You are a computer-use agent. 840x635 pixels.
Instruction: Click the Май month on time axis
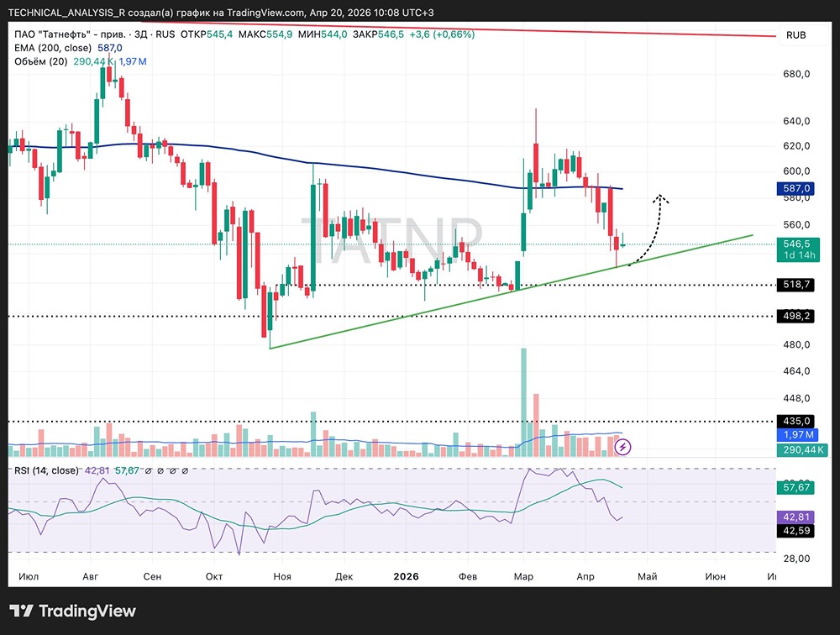pos(647,576)
